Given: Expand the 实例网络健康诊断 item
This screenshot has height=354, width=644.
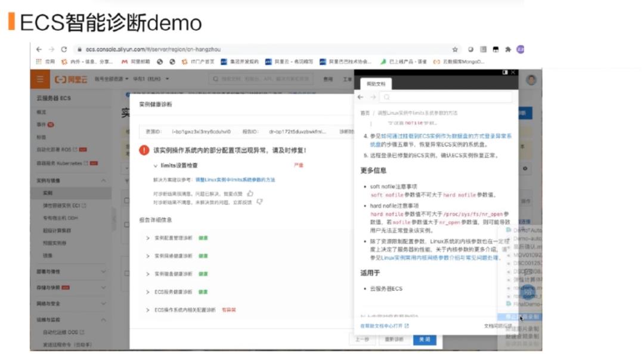Looking at the screenshot, I should (147, 255).
